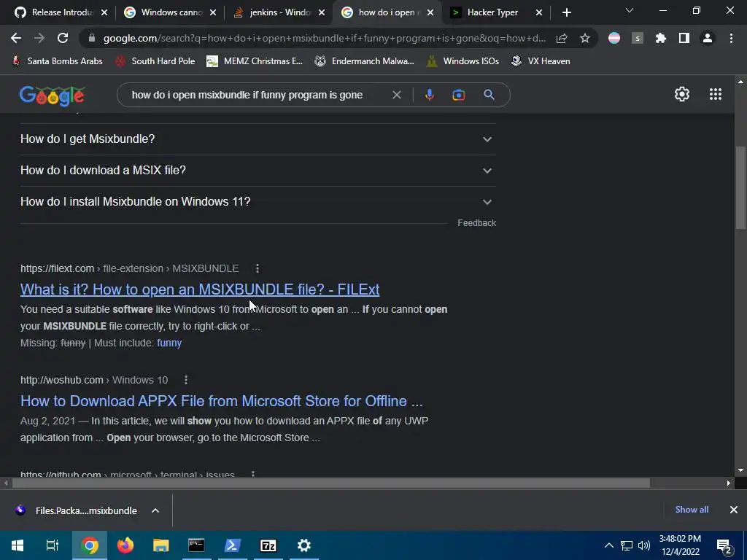Open 'How to Download APPX File' result

[x=222, y=401]
